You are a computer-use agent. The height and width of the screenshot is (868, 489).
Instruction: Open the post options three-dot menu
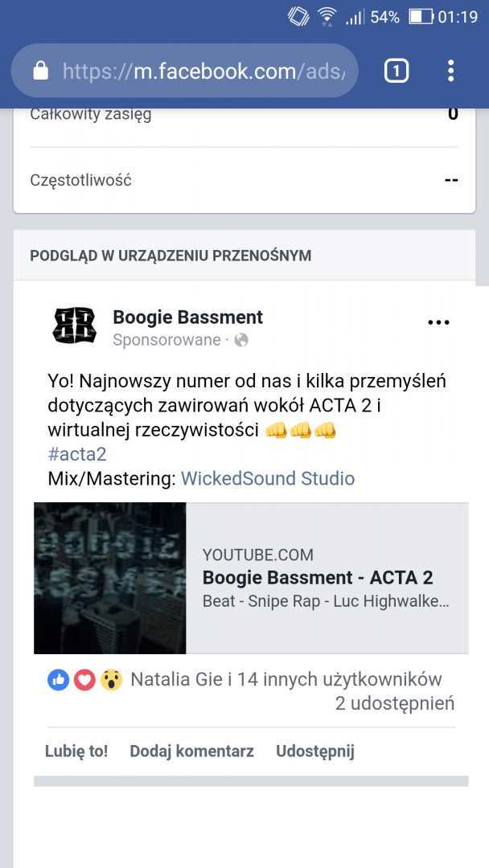tap(438, 322)
